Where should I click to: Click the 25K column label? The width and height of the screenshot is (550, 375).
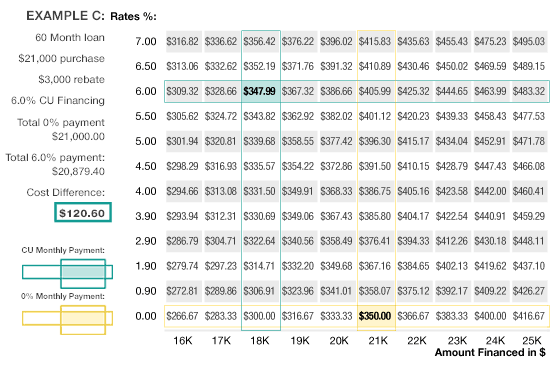pyautogui.click(x=532, y=341)
